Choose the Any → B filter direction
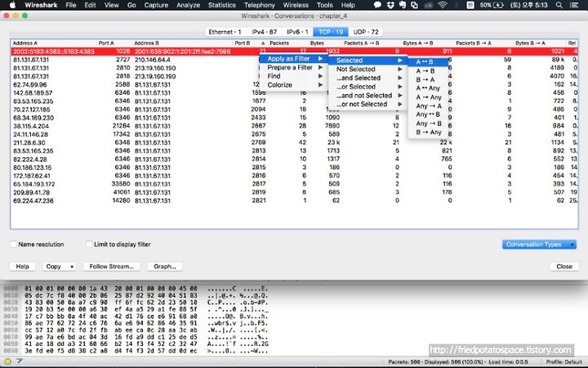Screen dimensions: 588x368 pos(428,123)
